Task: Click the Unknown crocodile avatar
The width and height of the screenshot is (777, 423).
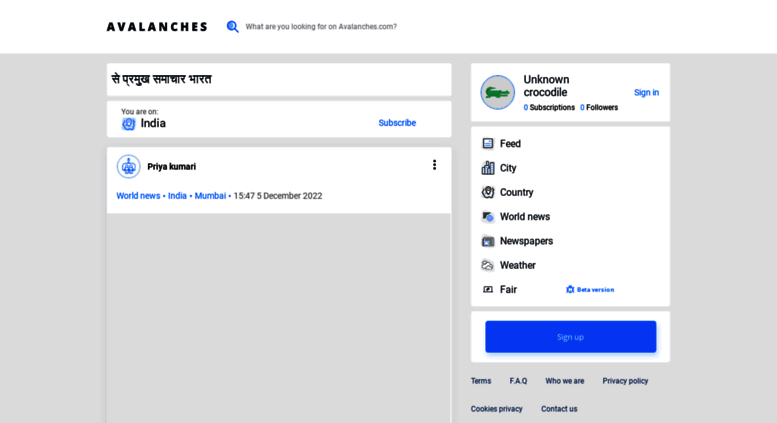Action: pyautogui.click(x=498, y=93)
